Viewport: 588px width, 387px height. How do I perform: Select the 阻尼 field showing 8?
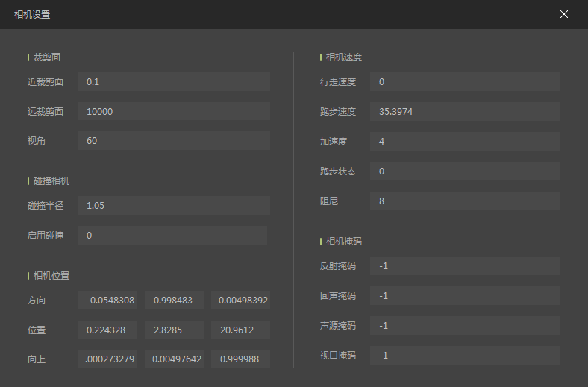(464, 201)
